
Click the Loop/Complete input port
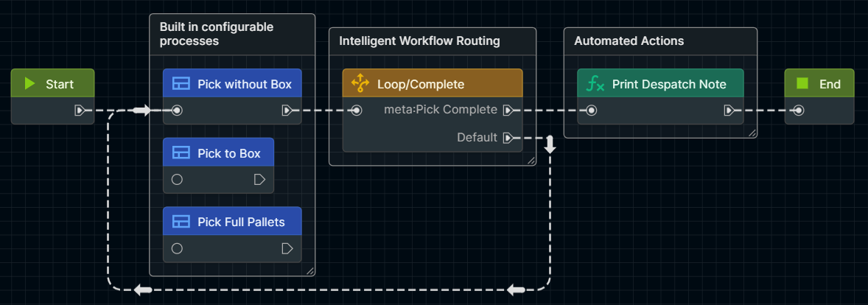[x=357, y=111]
